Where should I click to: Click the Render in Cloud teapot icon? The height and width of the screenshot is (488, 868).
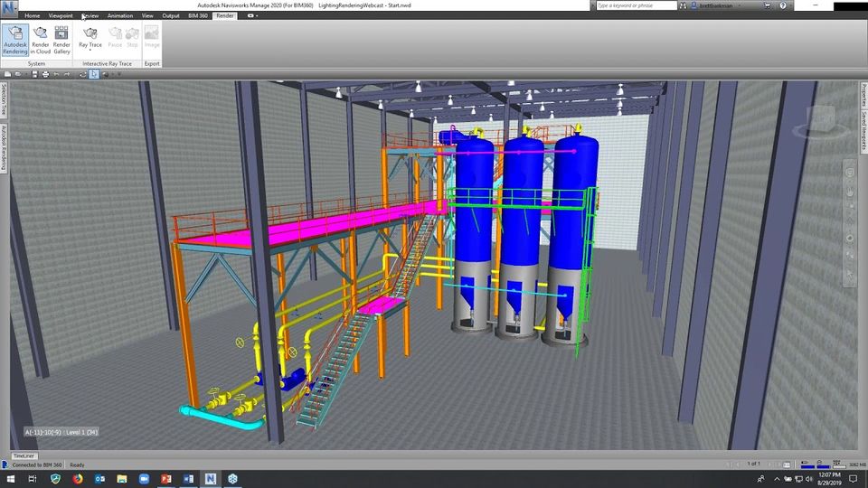coord(40,33)
